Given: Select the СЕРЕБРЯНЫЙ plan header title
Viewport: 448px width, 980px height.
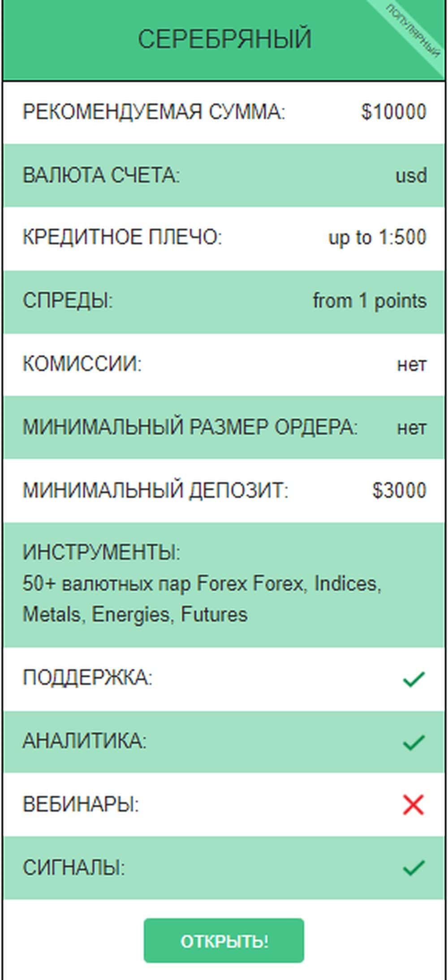Looking at the screenshot, I should tap(224, 39).
